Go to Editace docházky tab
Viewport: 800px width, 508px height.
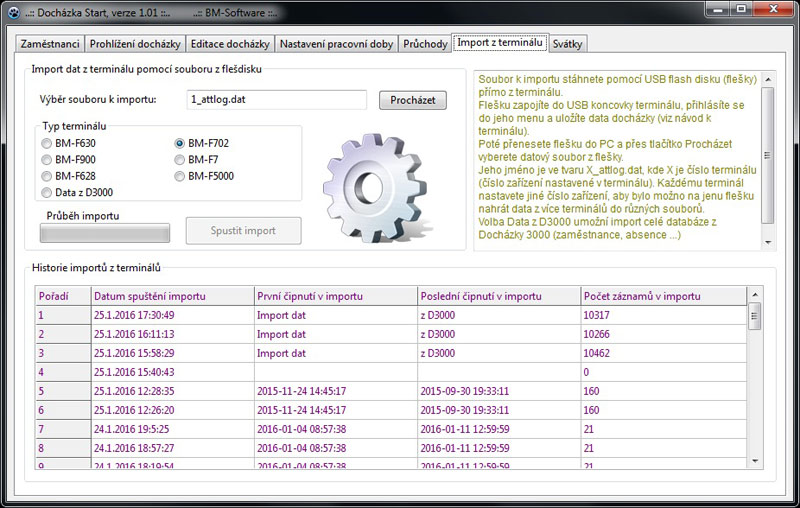(x=230, y=44)
